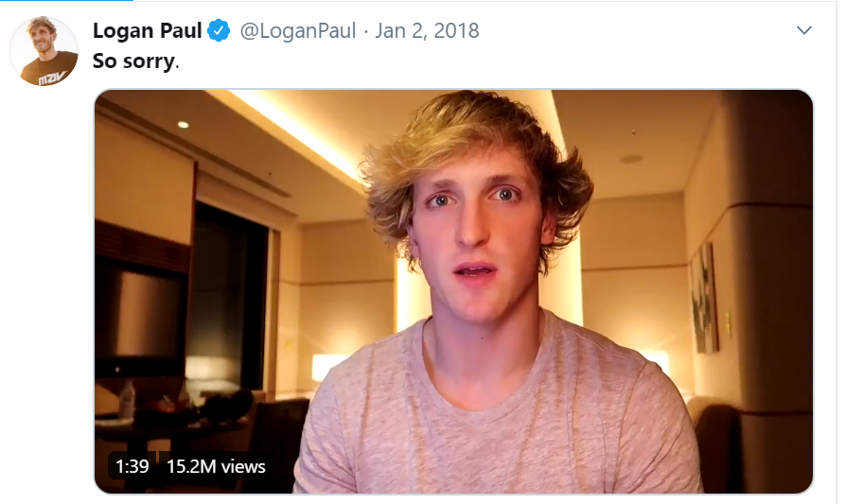
Task: Click the water bottle on video table
Action: coord(128,400)
